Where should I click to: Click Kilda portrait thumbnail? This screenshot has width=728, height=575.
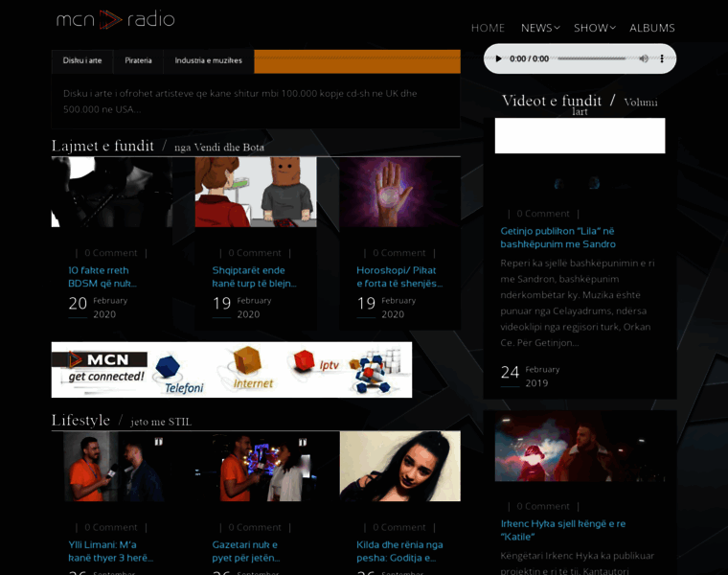[400, 467]
